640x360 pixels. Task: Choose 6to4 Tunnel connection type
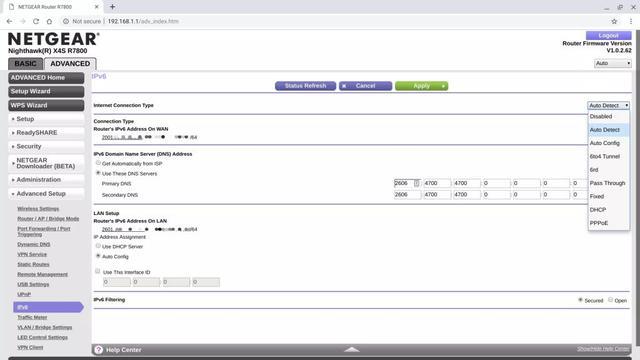[608, 156]
